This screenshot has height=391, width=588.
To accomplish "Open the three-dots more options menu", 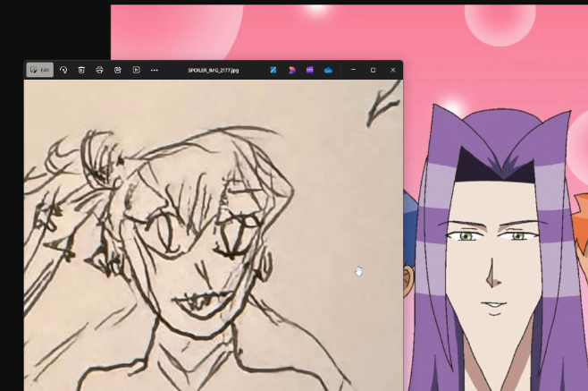I will 154,70.
